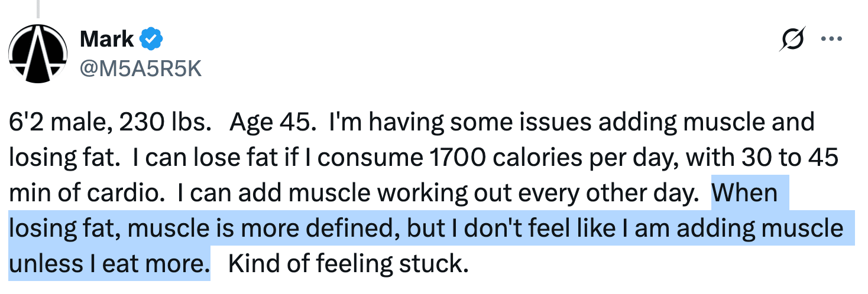Click the thread connector line above the avatar
The height and width of the screenshot is (294, 868).
[x=38, y=7]
